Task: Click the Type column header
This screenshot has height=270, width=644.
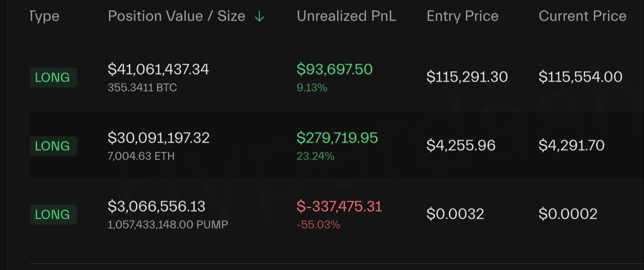Action: pos(44,16)
